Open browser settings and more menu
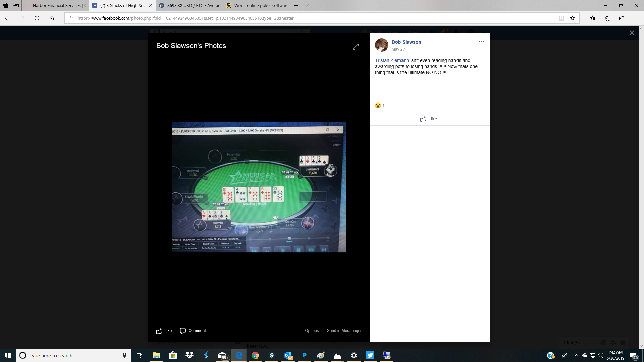The height and width of the screenshot is (362, 644). pyautogui.click(x=636, y=18)
